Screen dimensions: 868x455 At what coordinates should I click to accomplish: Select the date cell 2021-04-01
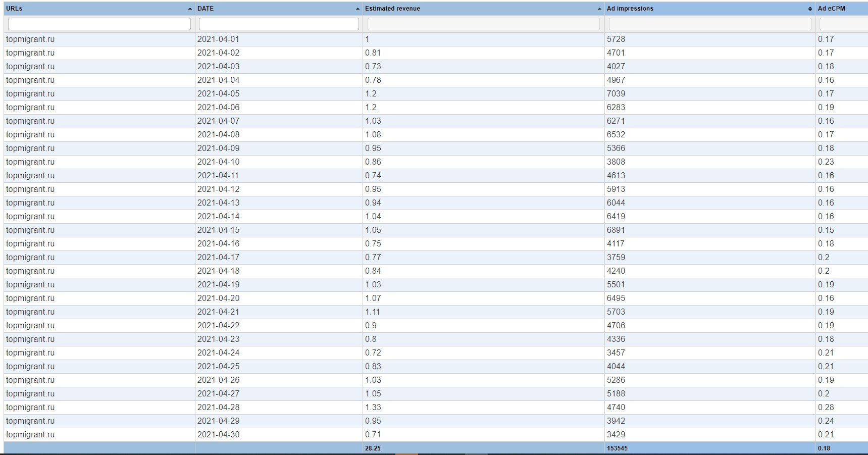[x=219, y=39]
